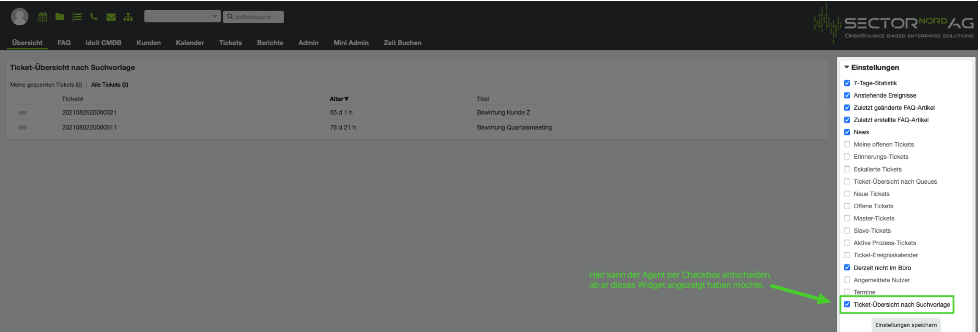Uncheck Zuletzt geänderte FAQ-Artikel checkbox
Screen dimensions: 980x332
(847, 108)
